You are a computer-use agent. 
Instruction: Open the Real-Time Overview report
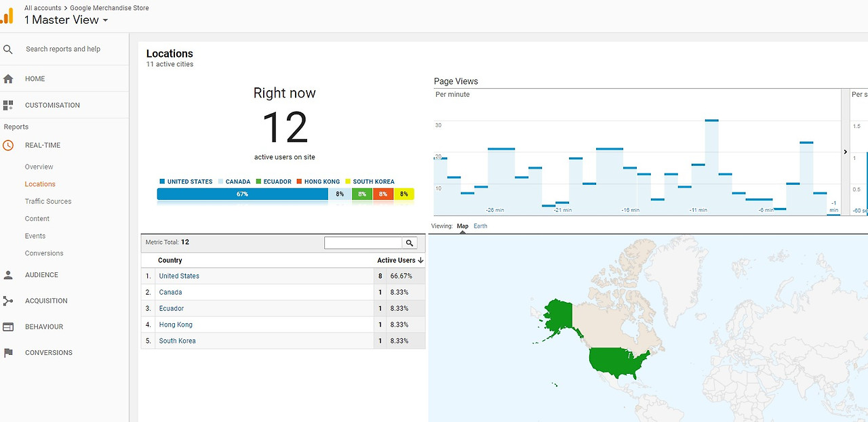point(39,167)
